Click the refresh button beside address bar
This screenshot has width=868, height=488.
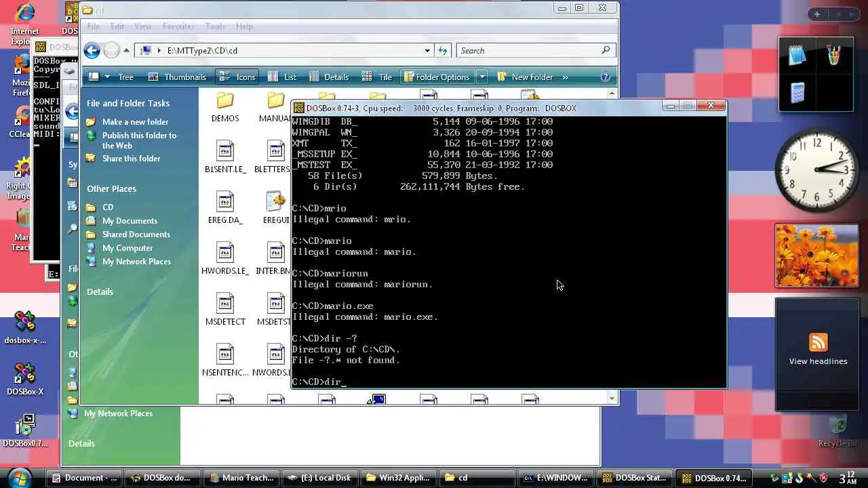[443, 50]
